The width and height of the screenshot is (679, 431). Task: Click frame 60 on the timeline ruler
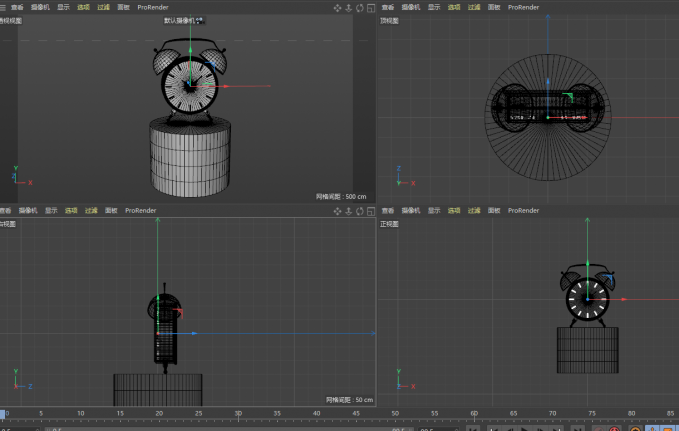(474, 414)
